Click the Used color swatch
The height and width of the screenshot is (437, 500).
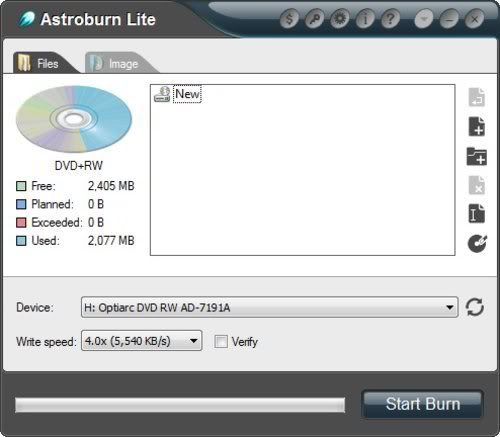21,241
